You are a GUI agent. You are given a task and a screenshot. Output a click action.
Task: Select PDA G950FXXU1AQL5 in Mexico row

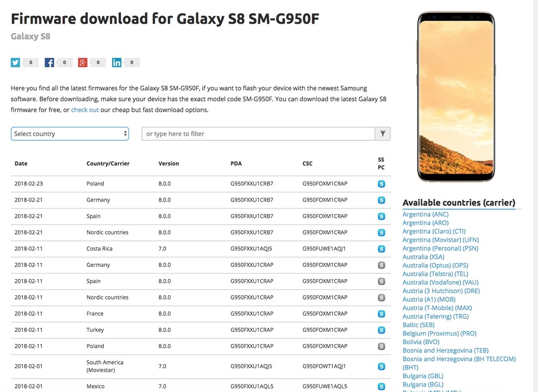(x=252, y=387)
